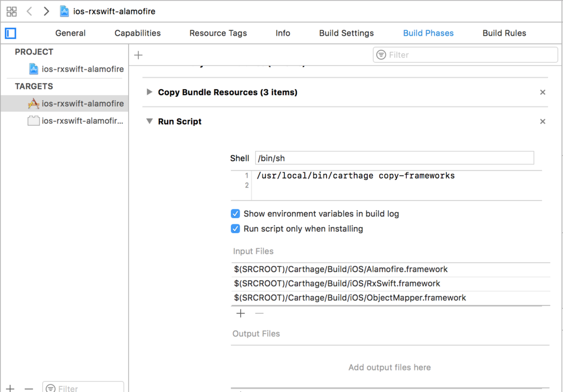Open the Resource Tags tab
Viewport: 563px width, 392px height.
(218, 33)
